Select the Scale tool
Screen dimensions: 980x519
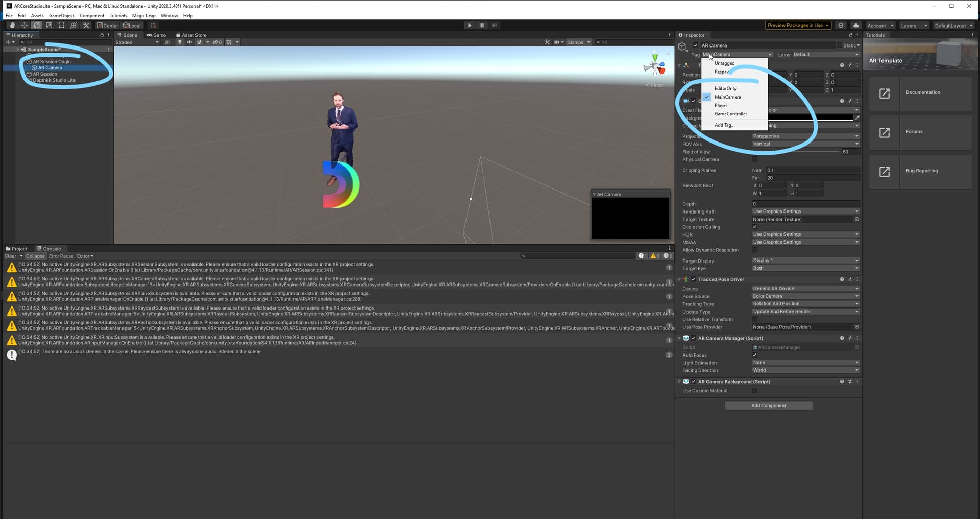pyautogui.click(x=49, y=26)
